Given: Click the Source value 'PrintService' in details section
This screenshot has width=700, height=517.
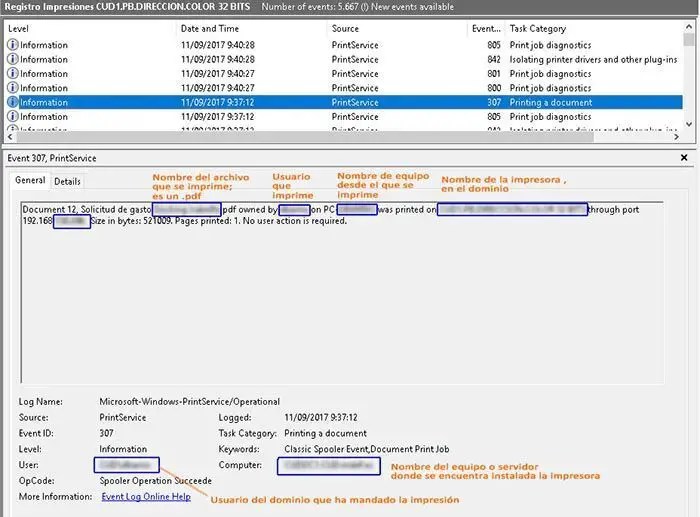Looking at the screenshot, I should (122, 417).
